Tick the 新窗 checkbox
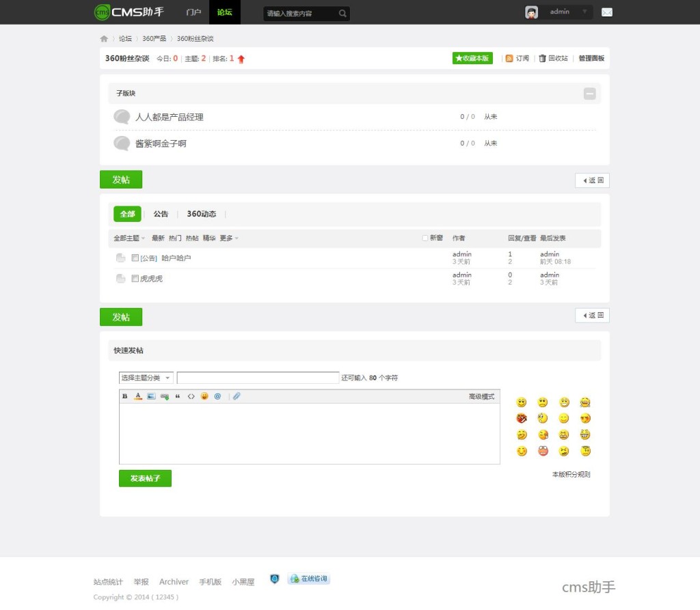700x610 pixels. point(425,238)
